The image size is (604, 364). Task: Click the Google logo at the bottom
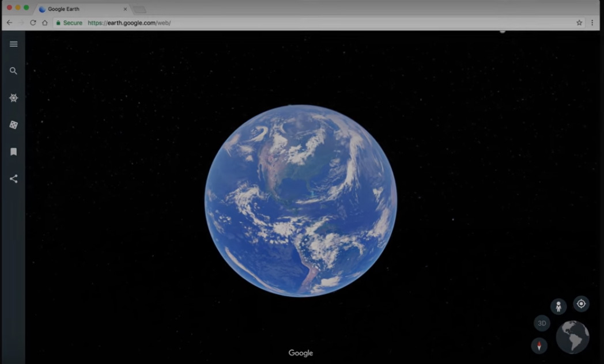[300, 353]
